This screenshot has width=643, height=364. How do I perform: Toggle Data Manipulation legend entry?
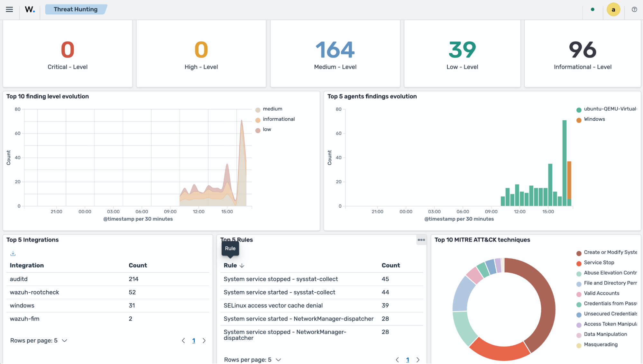point(605,334)
